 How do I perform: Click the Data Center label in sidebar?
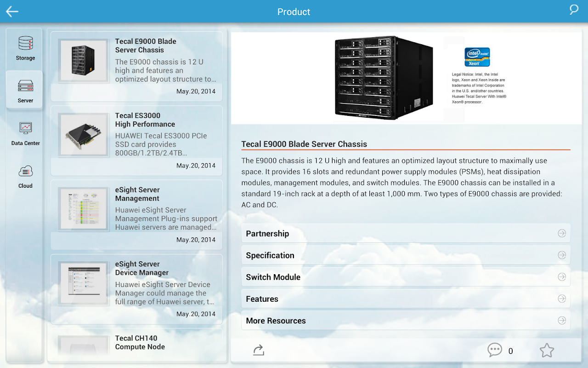[26, 143]
